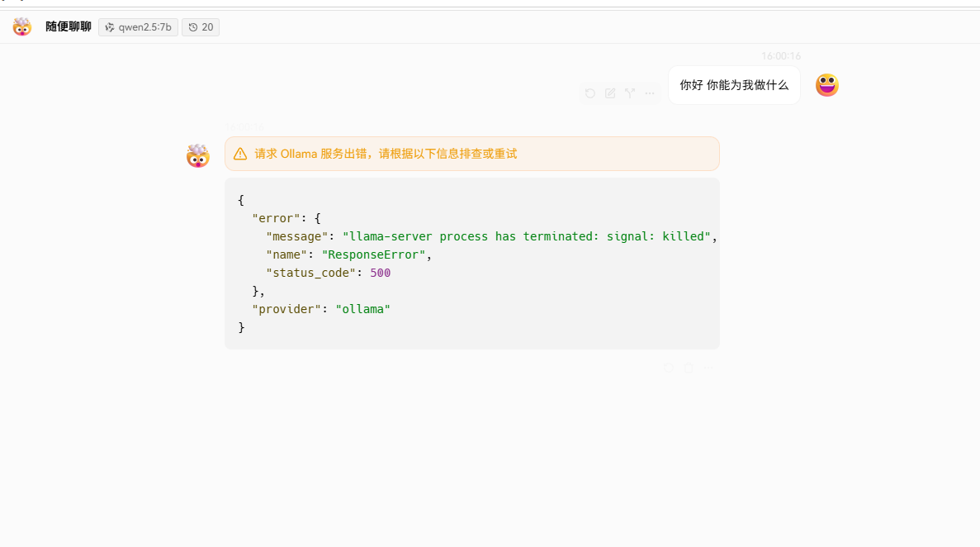This screenshot has width=980, height=547.
Task: Click the assistant avatar beside the error message
Action: [x=198, y=156]
